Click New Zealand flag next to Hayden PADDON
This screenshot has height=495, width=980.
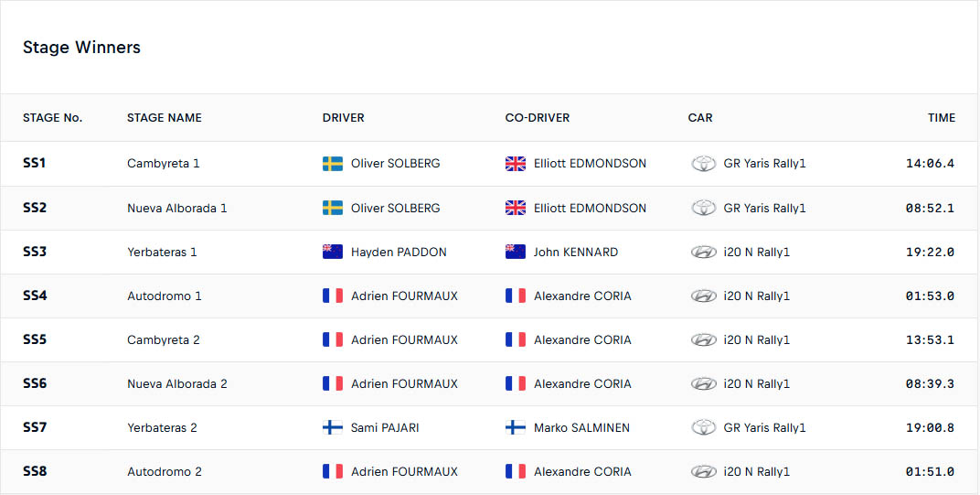point(333,252)
